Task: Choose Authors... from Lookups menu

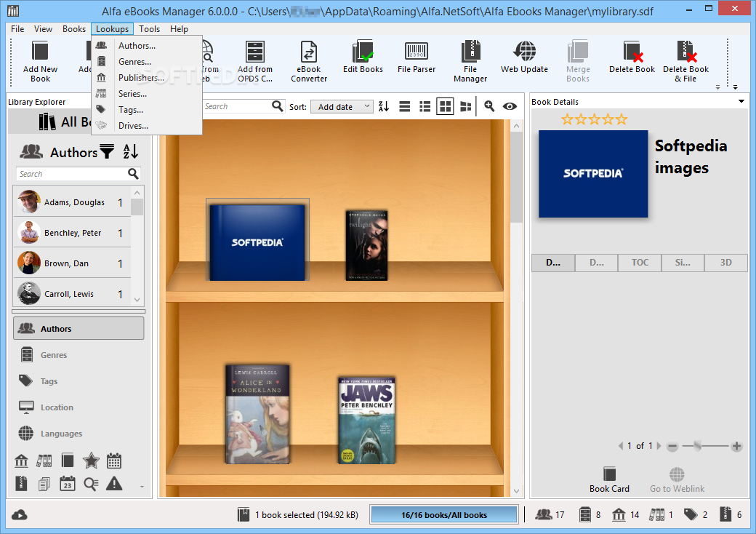Action: pyautogui.click(x=147, y=46)
